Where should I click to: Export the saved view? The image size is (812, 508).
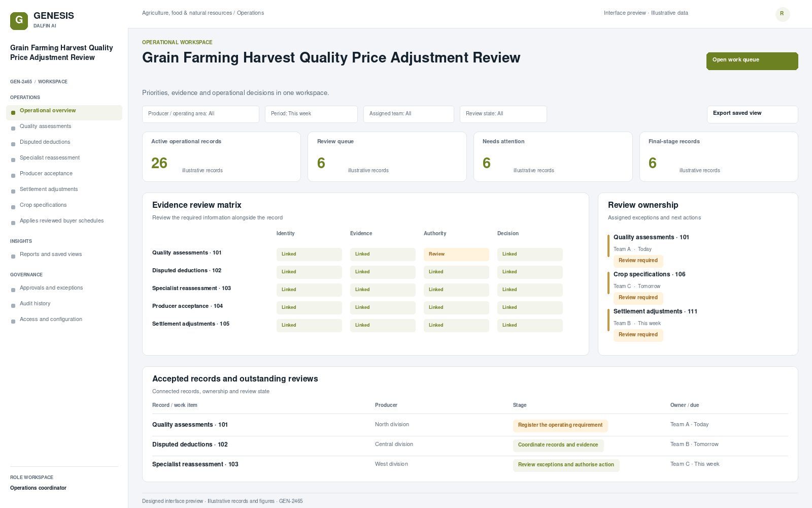click(x=752, y=114)
